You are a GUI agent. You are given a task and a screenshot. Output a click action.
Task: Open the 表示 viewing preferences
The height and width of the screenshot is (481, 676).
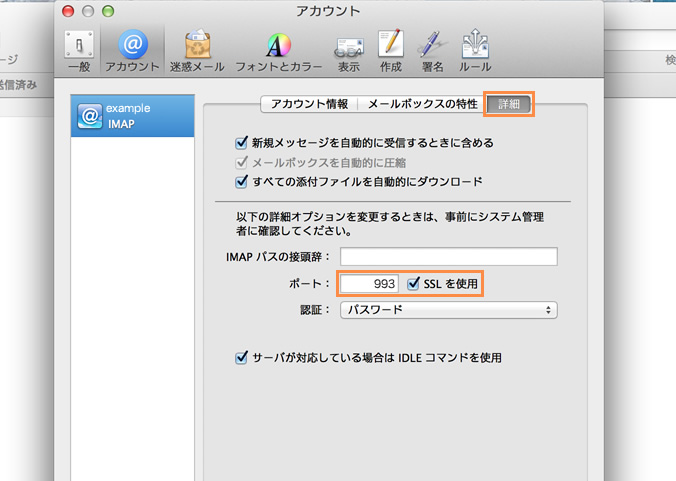(x=349, y=53)
